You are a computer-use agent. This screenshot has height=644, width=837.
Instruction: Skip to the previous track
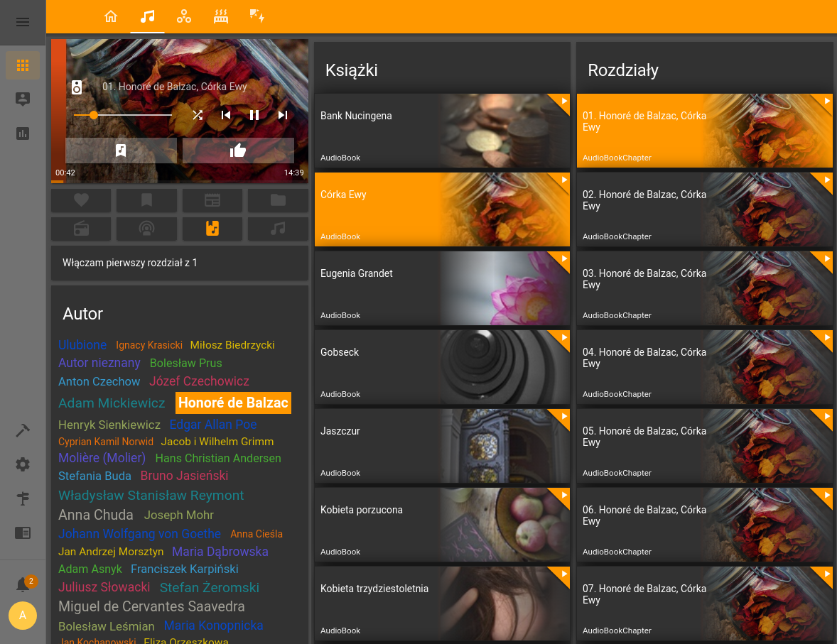226,115
